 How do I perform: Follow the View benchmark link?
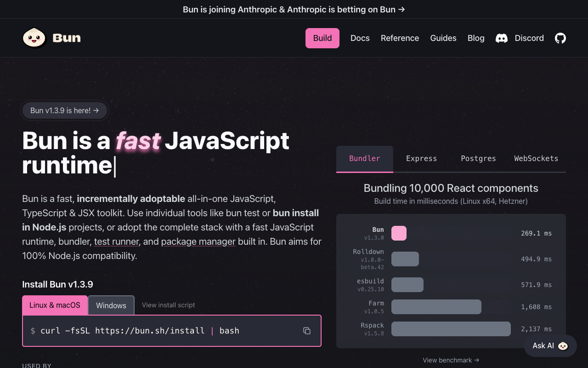pyautogui.click(x=451, y=360)
